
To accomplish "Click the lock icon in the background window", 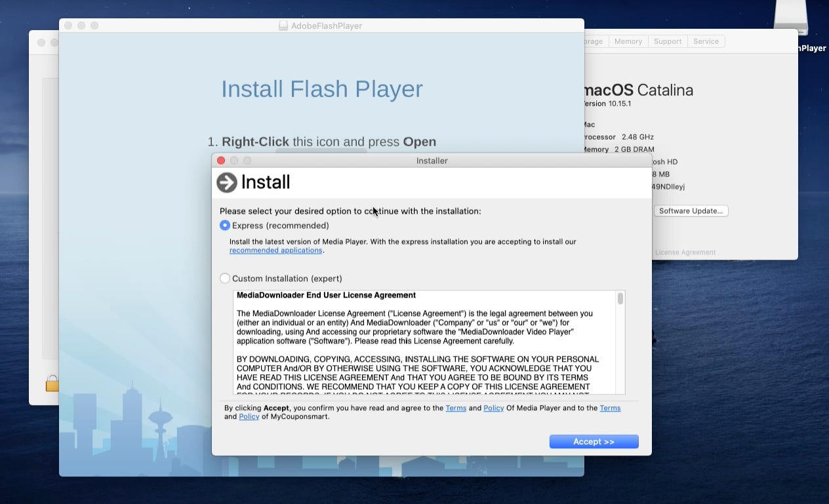I will tap(52, 383).
